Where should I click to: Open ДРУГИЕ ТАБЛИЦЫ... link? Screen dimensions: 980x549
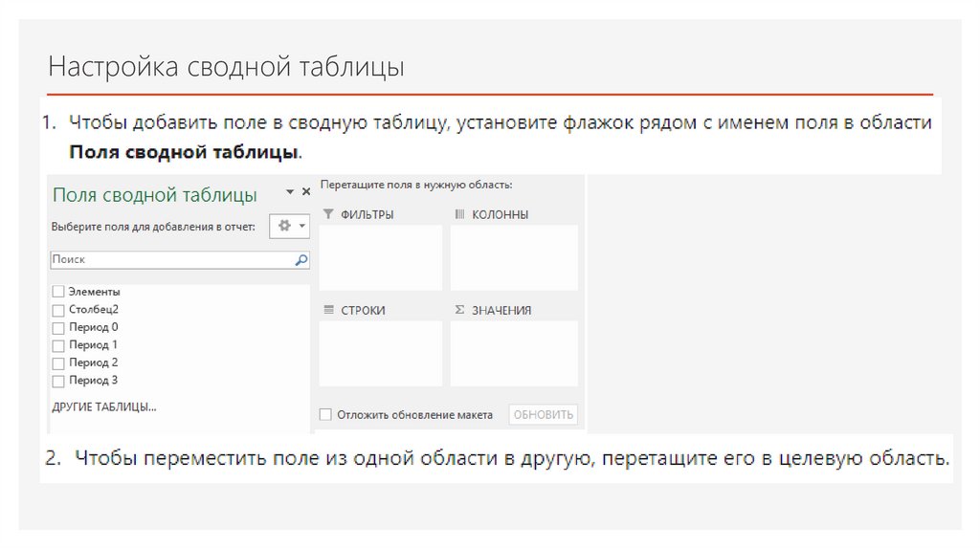103,407
